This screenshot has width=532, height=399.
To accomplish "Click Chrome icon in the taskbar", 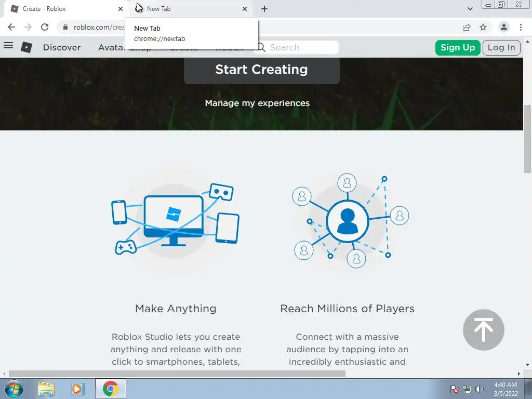I will click(x=110, y=389).
